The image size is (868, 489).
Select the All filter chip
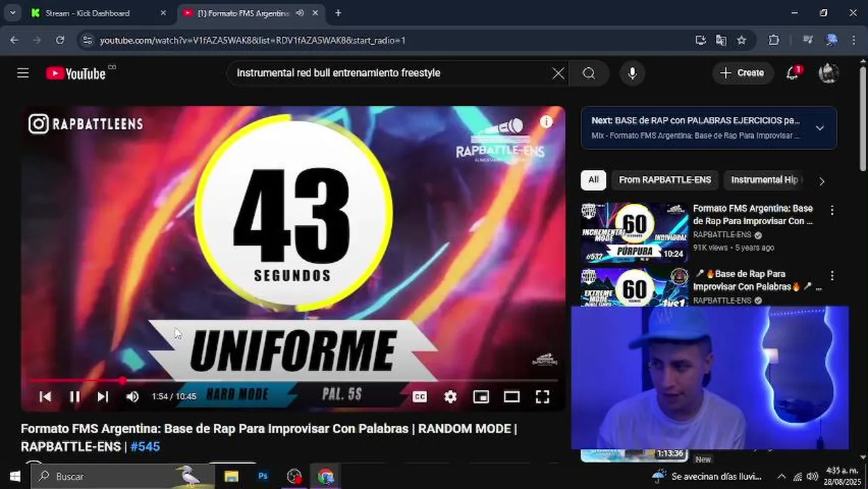coord(594,180)
